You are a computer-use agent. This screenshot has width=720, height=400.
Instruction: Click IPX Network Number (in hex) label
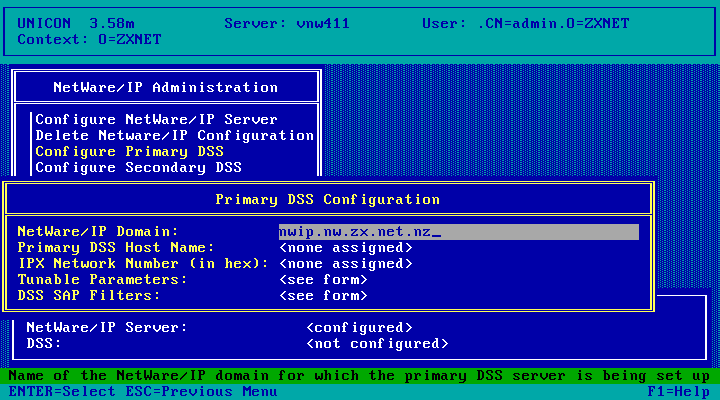pyautogui.click(x=143, y=264)
